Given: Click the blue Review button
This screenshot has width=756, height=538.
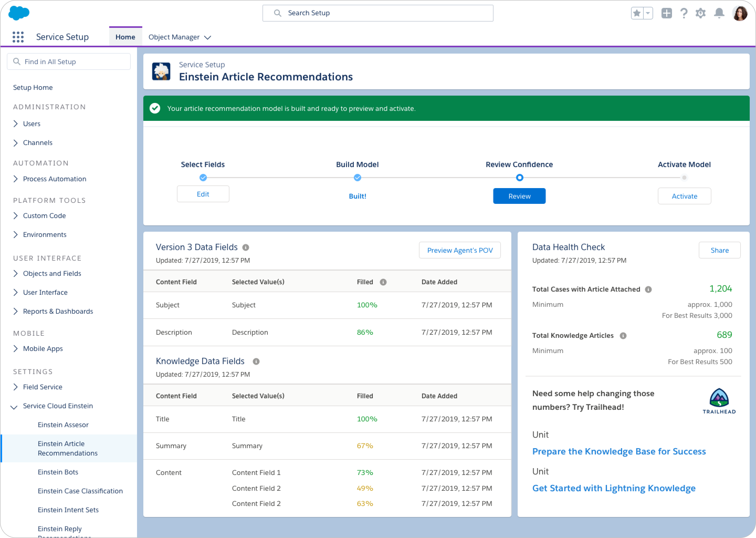Looking at the screenshot, I should click(519, 196).
